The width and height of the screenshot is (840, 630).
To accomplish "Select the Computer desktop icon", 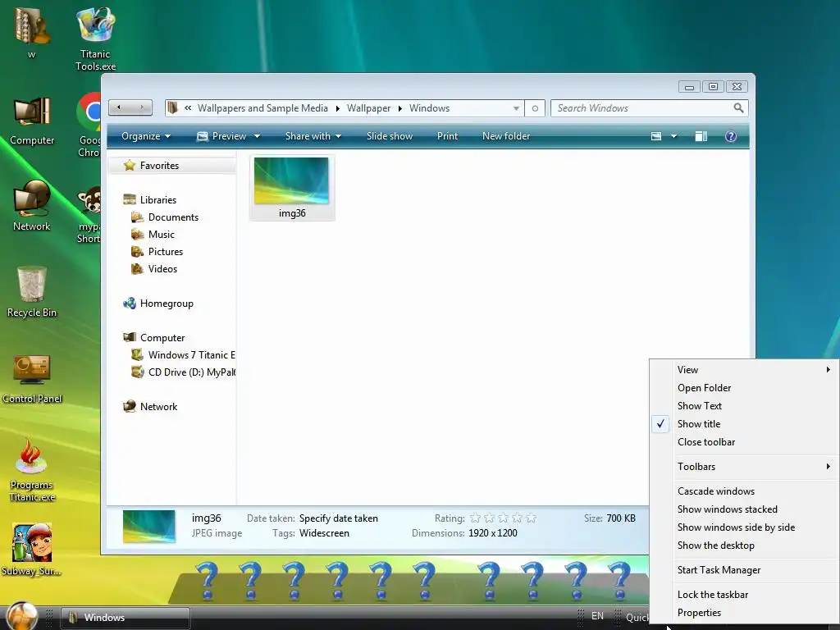I will click(x=32, y=121).
